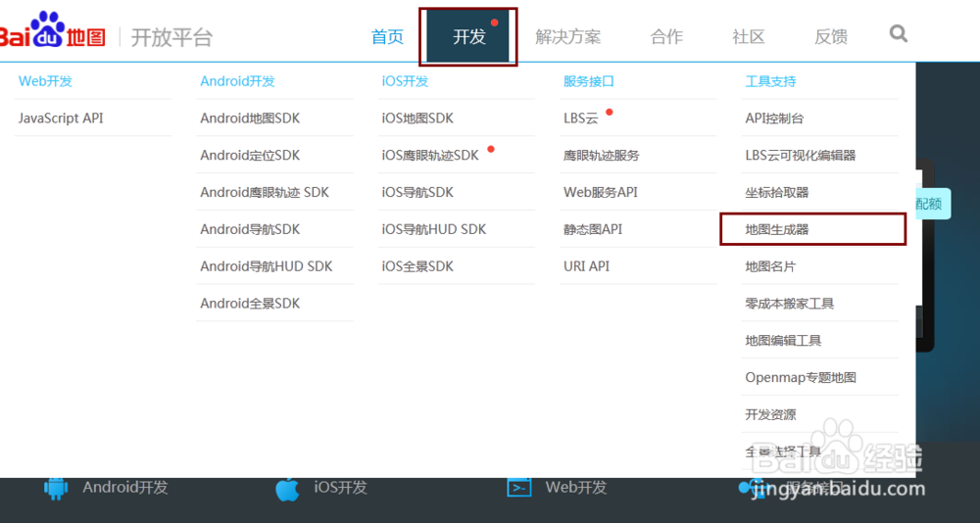Open LBS云可视化编辑器 link
The image size is (980, 523).
(x=801, y=155)
